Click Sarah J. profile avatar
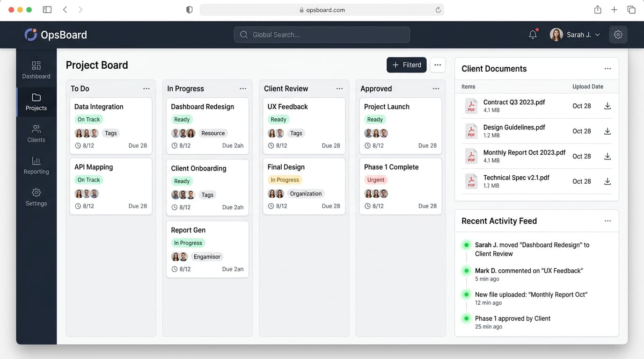Image resolution: width=644 pixels, height=359 pixels. (x=556, y=35)
